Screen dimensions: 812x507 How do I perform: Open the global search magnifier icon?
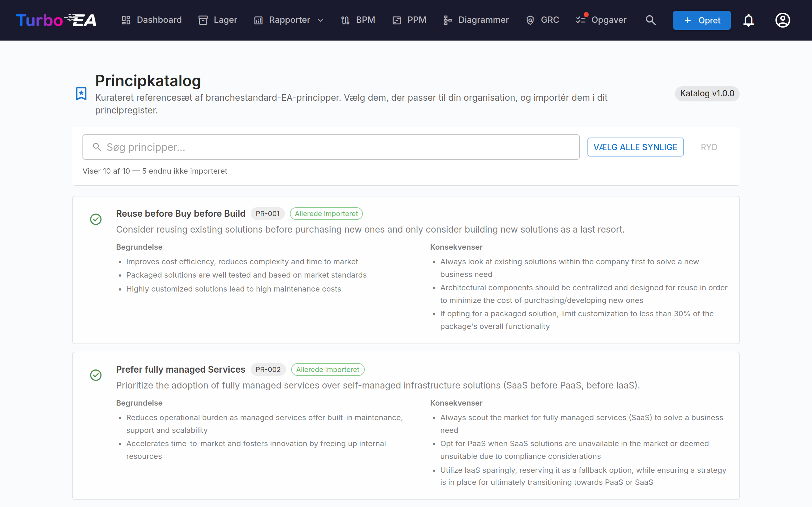tap(651, 20)
